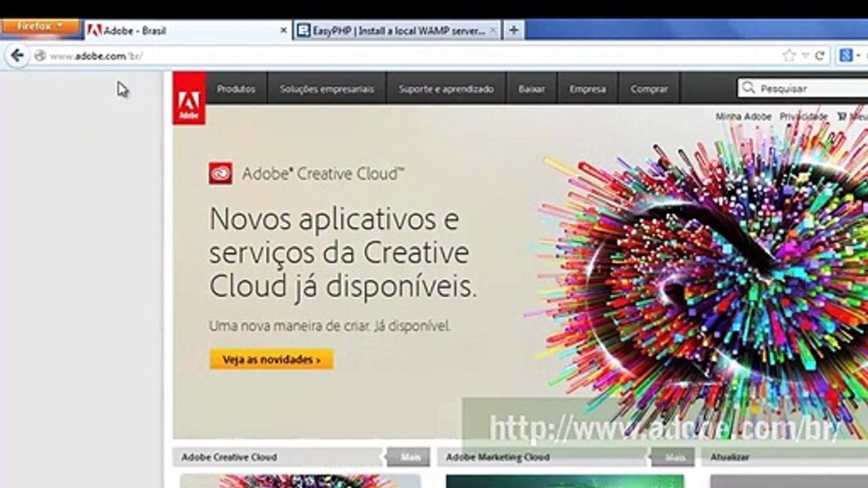
Task: Open the Adobe Creative Cloud thumbnail image
Action: (x=300, y=481)
